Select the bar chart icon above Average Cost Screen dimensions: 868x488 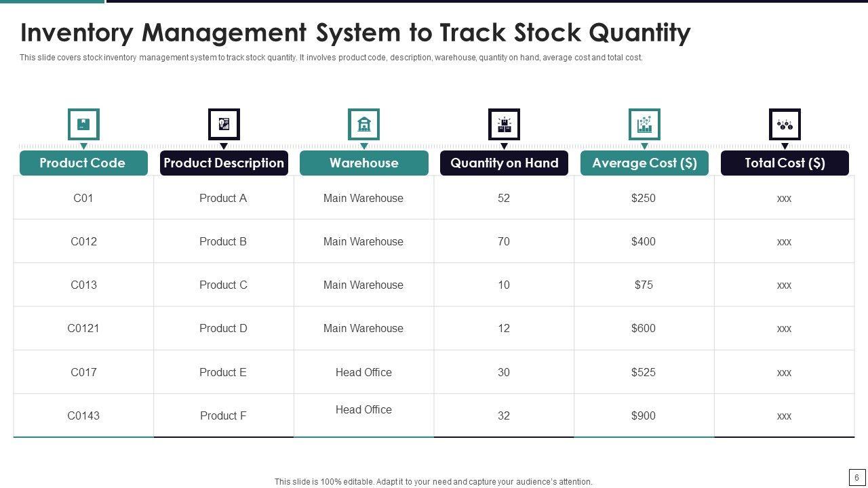644,125
